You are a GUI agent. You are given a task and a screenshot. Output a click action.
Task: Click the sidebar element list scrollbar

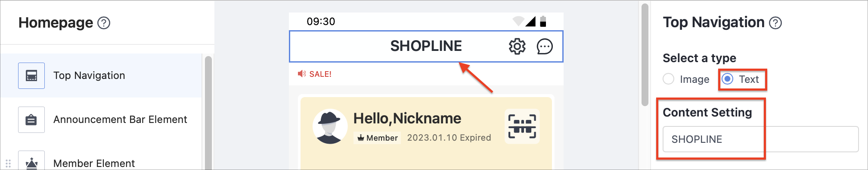[x=208, y=113]
